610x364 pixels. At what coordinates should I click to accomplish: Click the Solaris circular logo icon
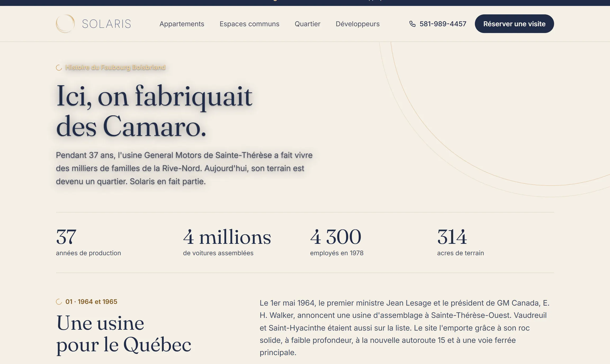(x=65, y=24)
